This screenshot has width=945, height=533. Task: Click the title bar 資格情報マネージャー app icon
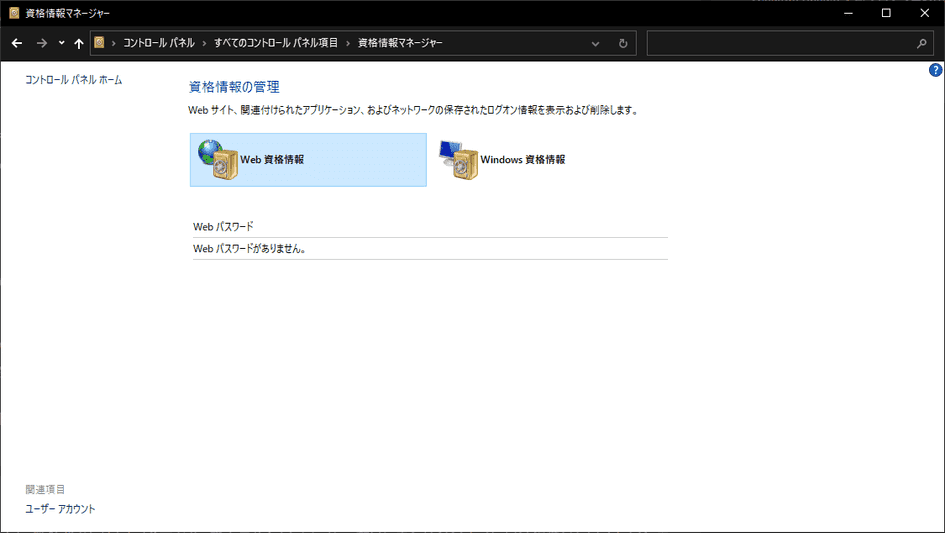click(13, 13)
